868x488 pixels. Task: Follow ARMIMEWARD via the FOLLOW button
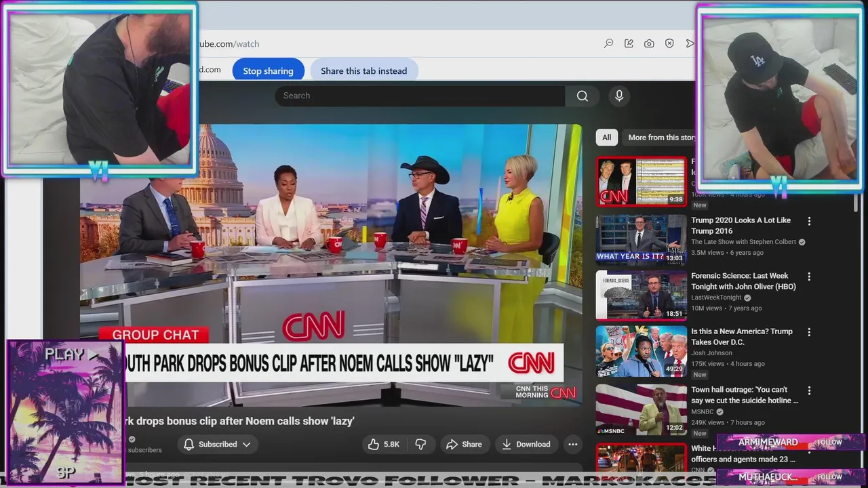pyautogui.click(x=829, y=442)
